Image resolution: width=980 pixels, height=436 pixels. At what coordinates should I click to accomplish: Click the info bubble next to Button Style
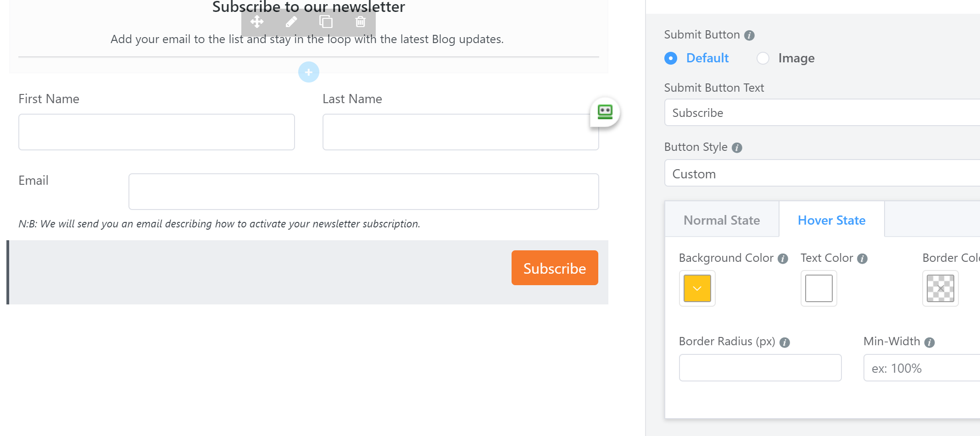click(737, 148)
